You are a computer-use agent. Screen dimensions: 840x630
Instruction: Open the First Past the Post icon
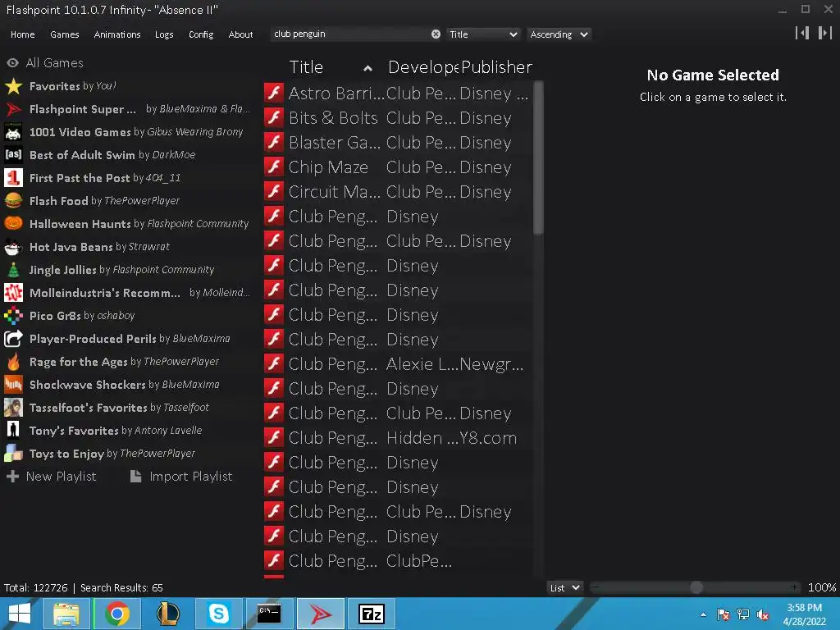tap(13, 178)
